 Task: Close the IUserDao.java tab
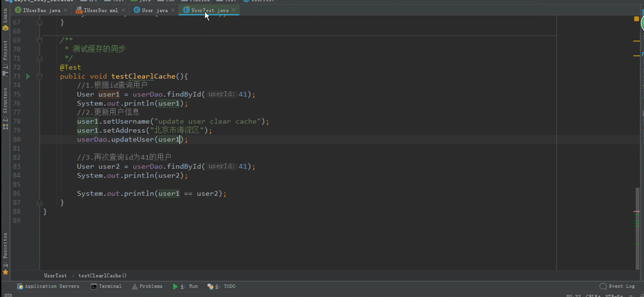point(65,10)
